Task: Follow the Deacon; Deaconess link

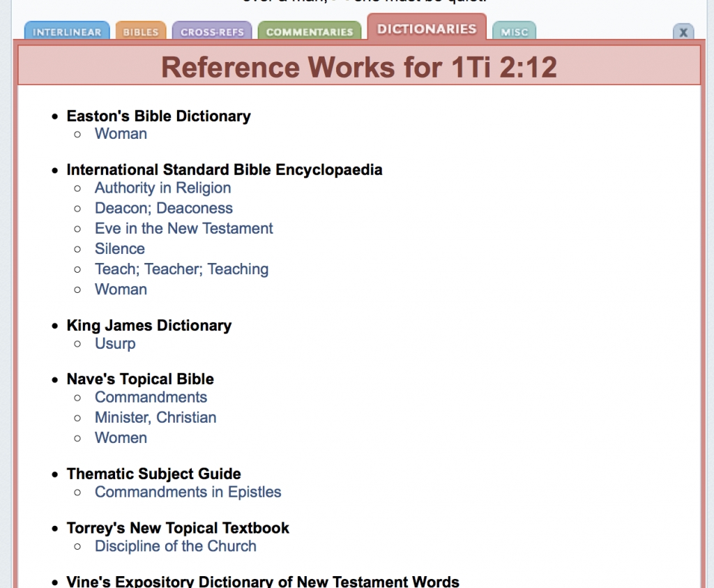Action: [x=163, y=209]
